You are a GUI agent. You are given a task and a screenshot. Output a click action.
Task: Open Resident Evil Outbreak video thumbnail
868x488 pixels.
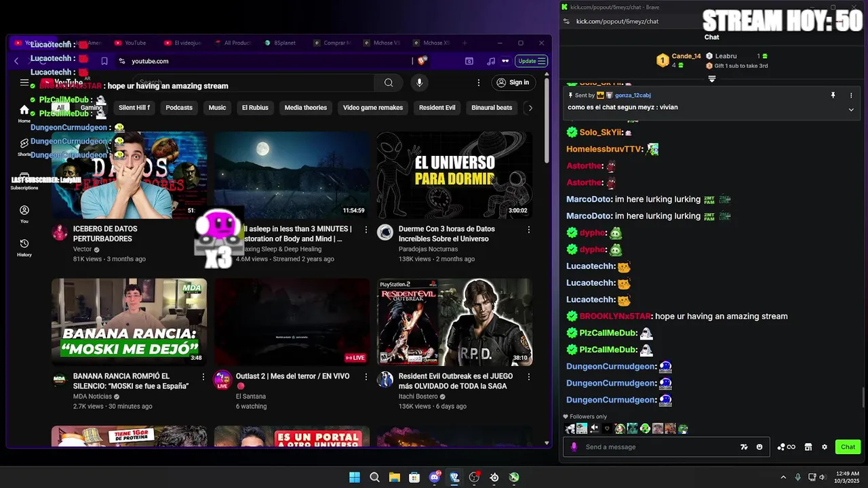click(x=454, y=322)
